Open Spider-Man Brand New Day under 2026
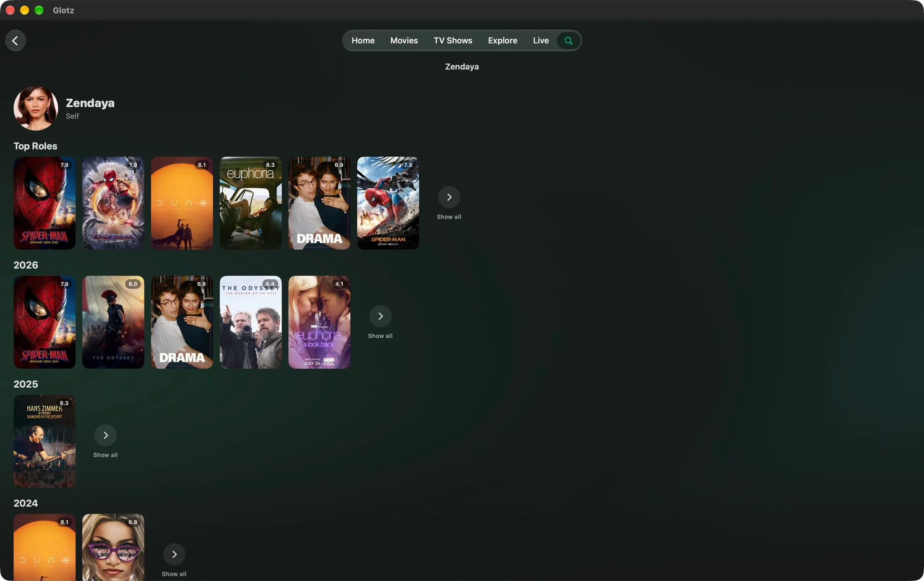Screen dimensions: 924x581 (45, 322)
